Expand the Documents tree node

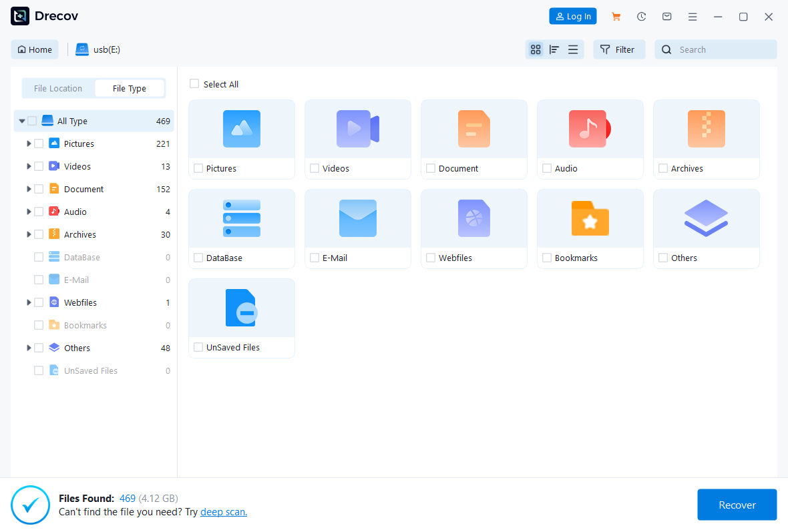coord(28,189)
